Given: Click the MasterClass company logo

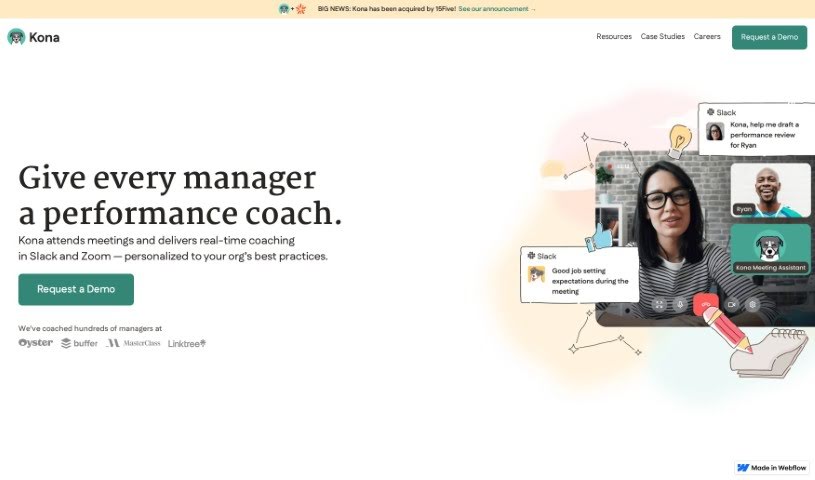Looking at the screenshot, I should tap(134, 343).
